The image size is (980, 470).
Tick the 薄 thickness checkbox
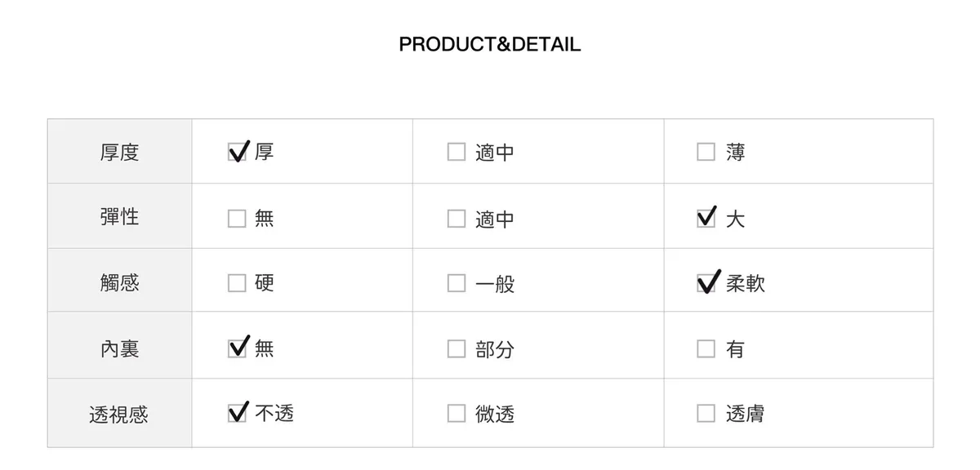click(706, 153)
